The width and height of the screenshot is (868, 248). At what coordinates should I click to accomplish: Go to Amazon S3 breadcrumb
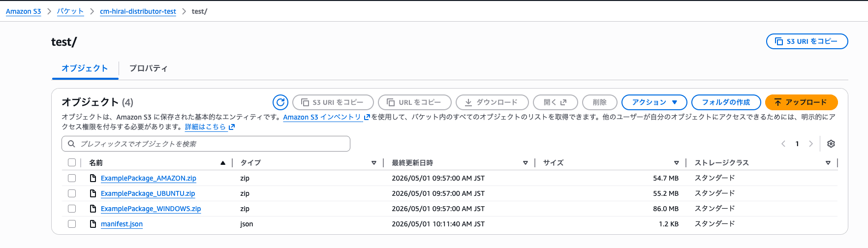(24, 11)
